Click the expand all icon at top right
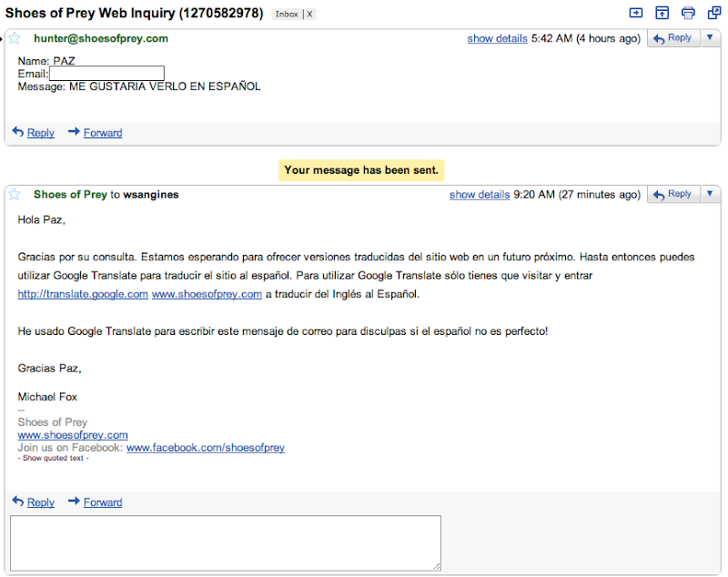This screenshot has height=577, width=728. pos(662,13)
